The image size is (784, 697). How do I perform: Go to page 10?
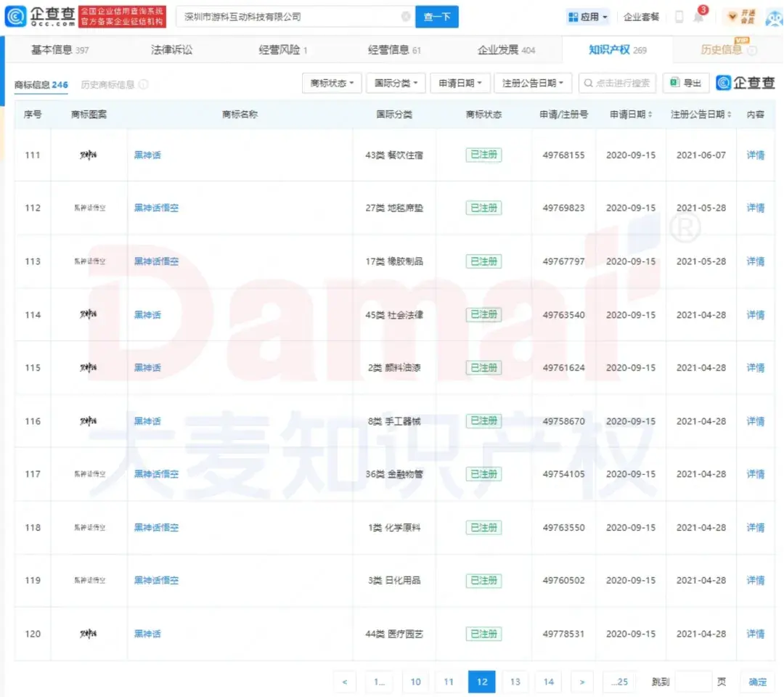point(415,682)
